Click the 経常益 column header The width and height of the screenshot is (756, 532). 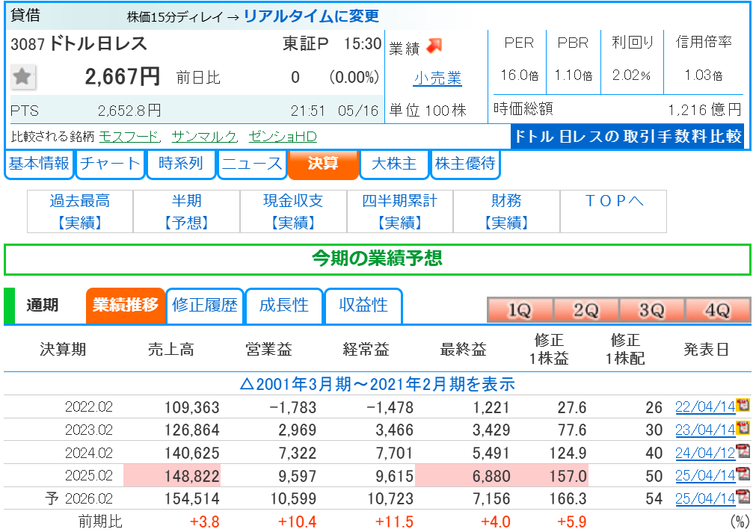(366, 350)
